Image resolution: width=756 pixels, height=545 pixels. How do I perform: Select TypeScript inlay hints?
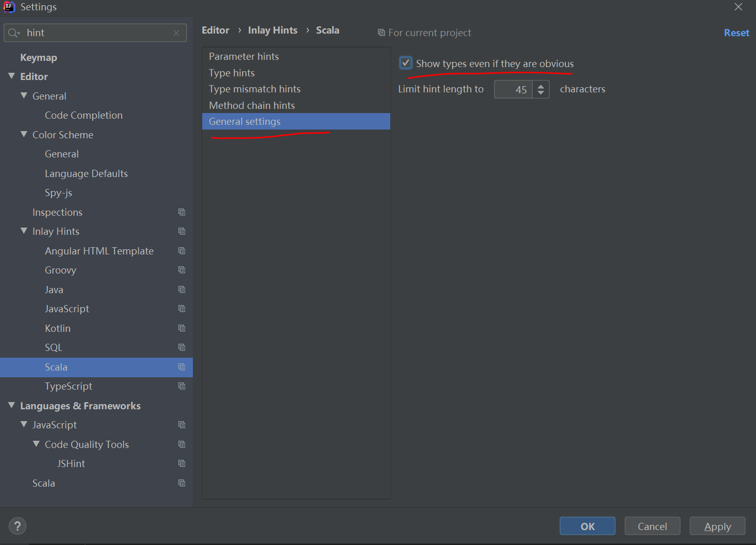(69, 386)
